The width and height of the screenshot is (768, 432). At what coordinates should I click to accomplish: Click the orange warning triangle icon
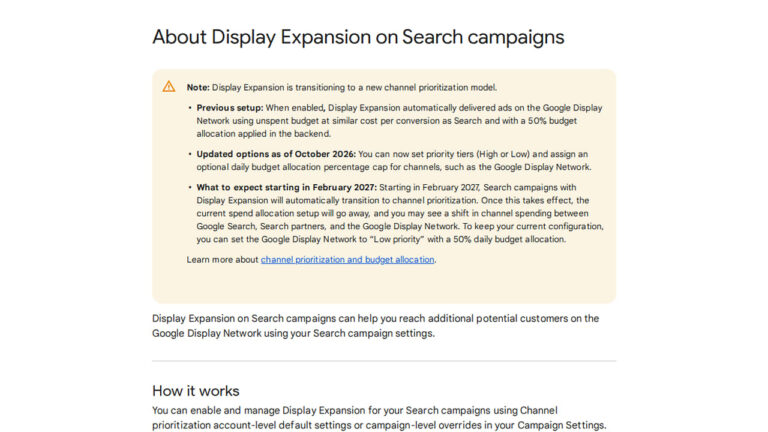tap(169, 87)
